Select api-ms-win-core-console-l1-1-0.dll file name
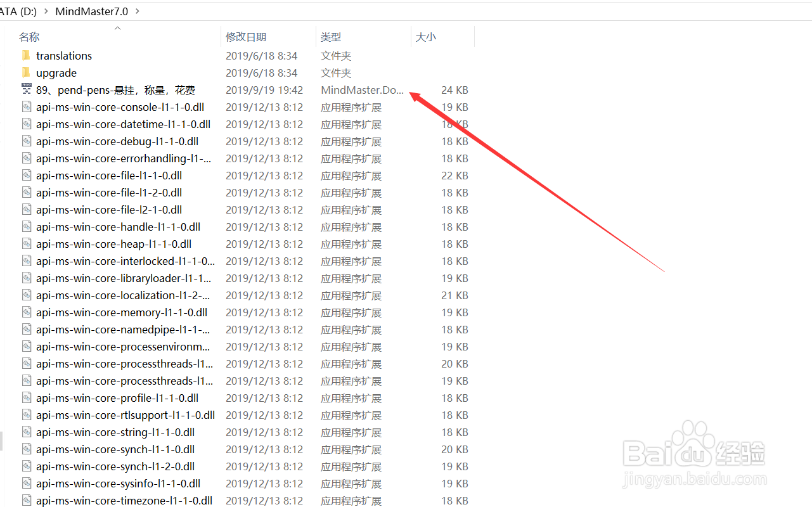The image size is (812, 507). [x=120, y=107]
